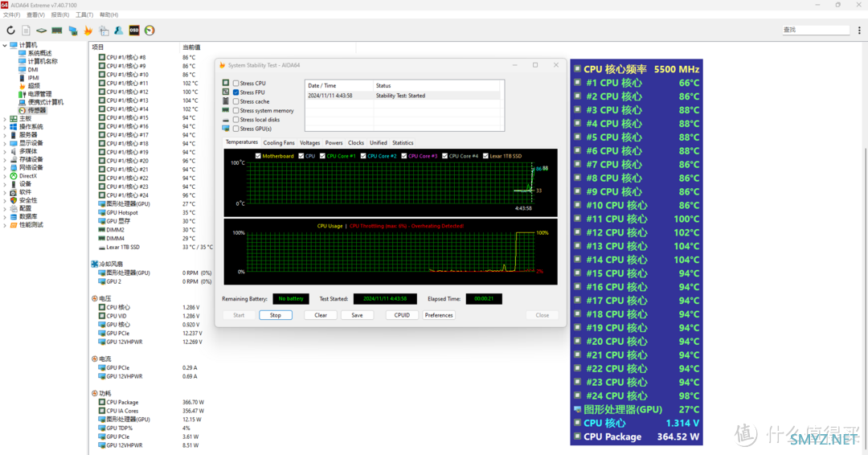Click the chip board toolbar icon
Viewport: 868px width, 455px height.
tap(42, 31)
